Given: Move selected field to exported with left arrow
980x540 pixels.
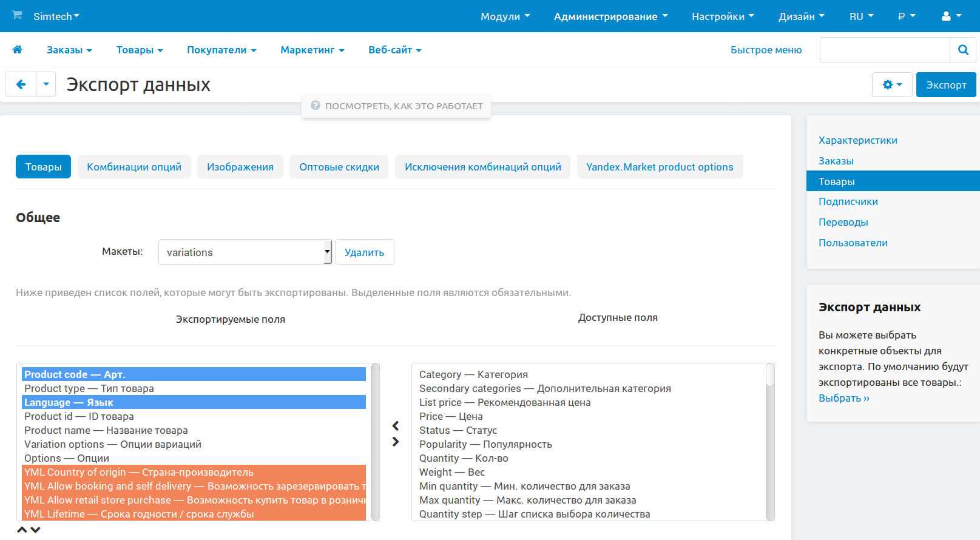Looking at the screenshot, I should point(396,426).
